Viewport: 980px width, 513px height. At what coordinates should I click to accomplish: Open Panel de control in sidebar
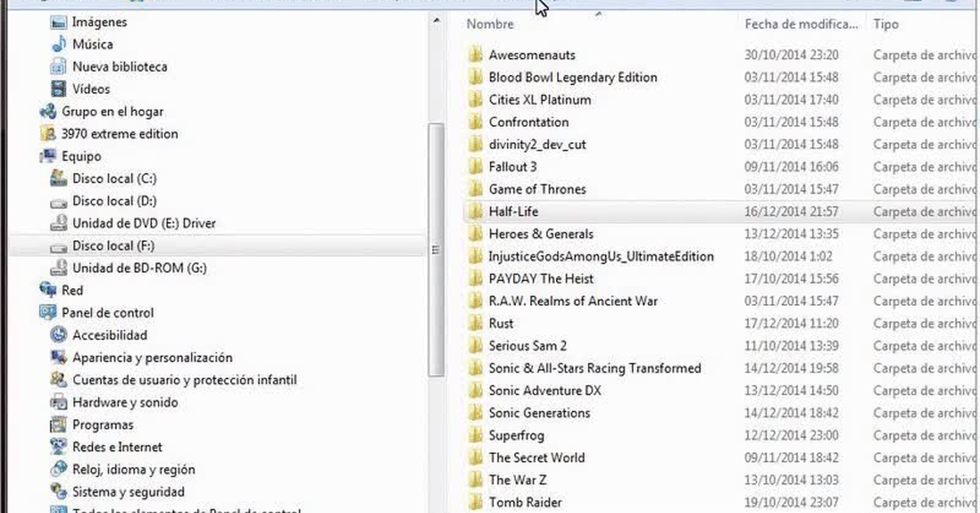(x=107, y=313)
